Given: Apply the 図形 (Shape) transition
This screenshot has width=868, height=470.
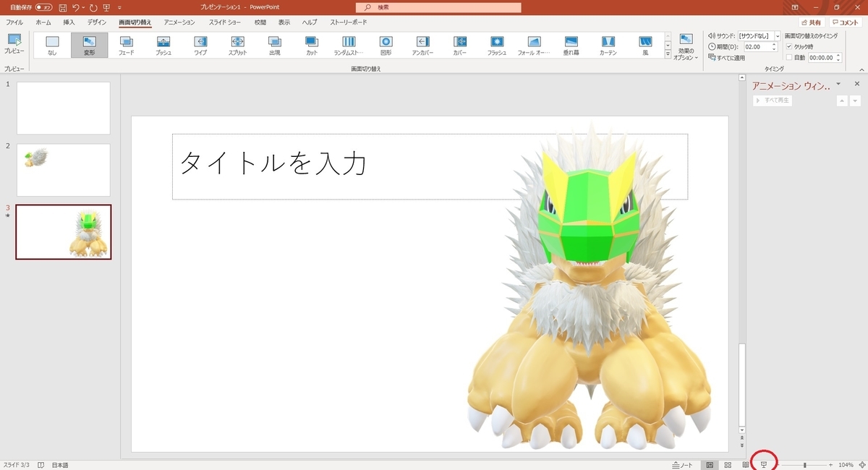Looking at the screenshot, I should click(386, 45).
